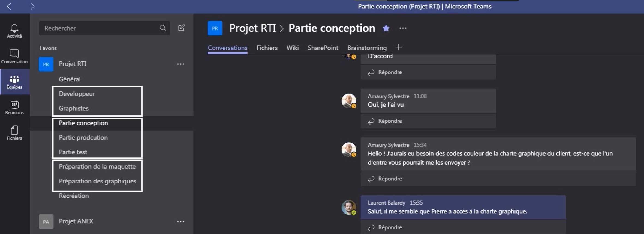Viewport: 644px width, 234px height.
Task: Répondre to Amaury's 15:34 message
Action: (389, 179)
